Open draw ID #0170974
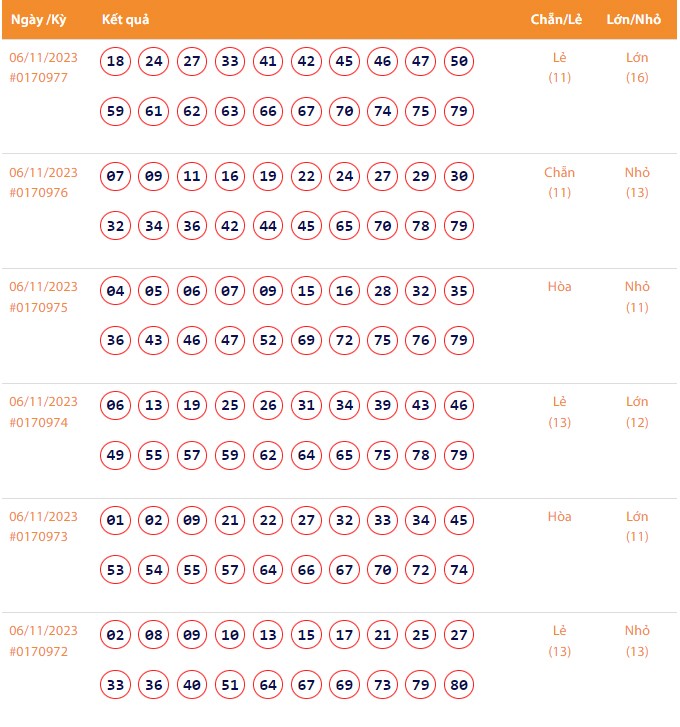Screen dimensions: 680x727 coord(39,422)
